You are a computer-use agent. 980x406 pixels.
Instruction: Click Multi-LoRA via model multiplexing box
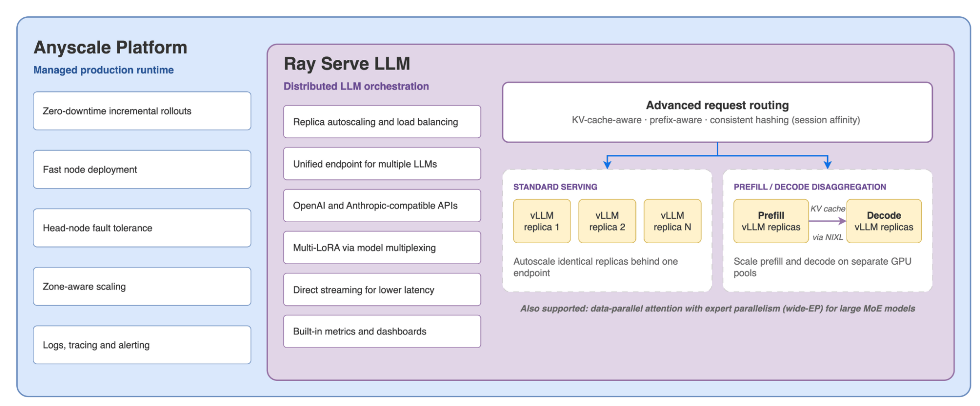coord(382,248)
